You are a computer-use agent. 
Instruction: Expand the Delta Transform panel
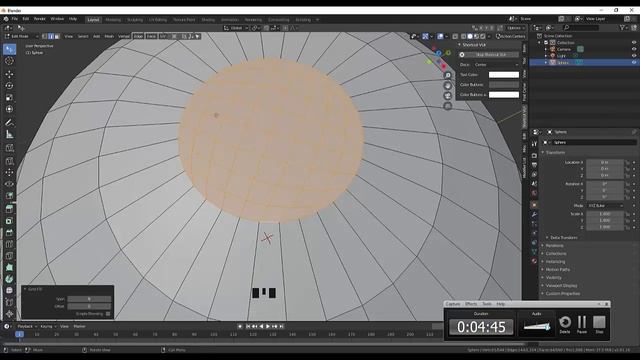pyautogui.click(x=564, y=238)
